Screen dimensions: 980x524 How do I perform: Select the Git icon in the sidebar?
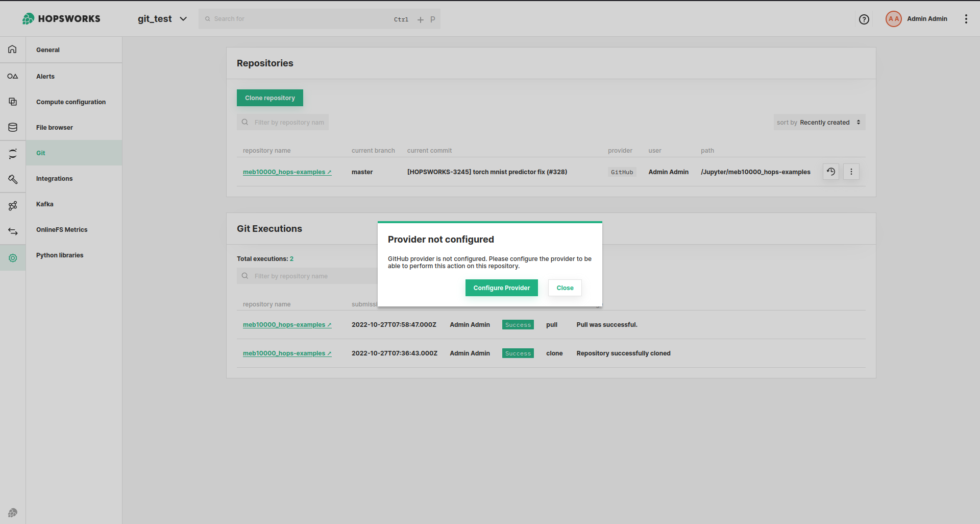[x=12, y=153]
